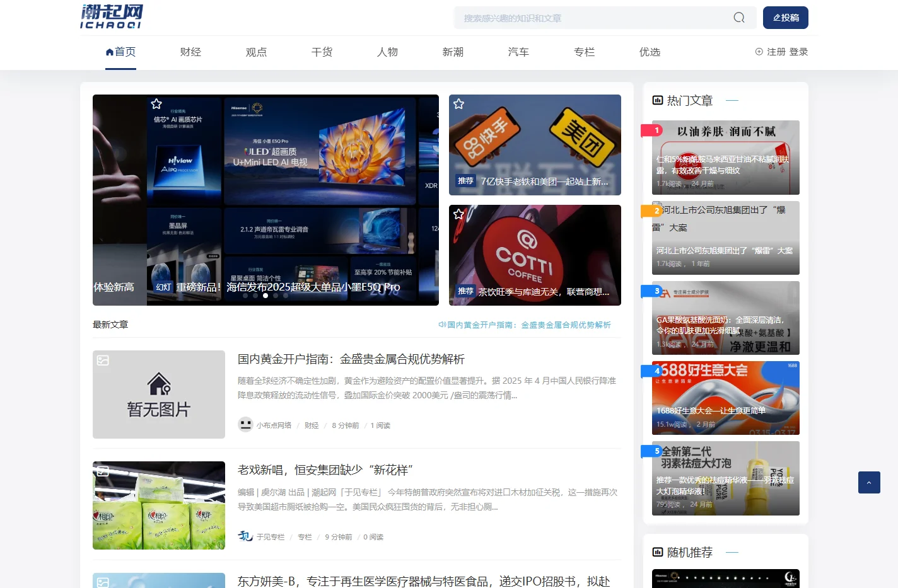Viewport: 898px width, 588px height.
Task: Open the 优选 navigation tab
Action: coord(650,52)
